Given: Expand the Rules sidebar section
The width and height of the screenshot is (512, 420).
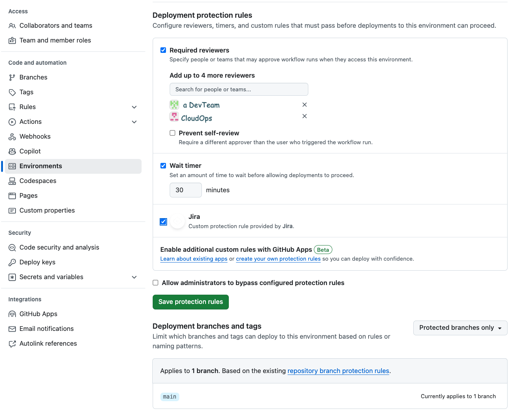Looking at the screenshot, I should [134, 107].
